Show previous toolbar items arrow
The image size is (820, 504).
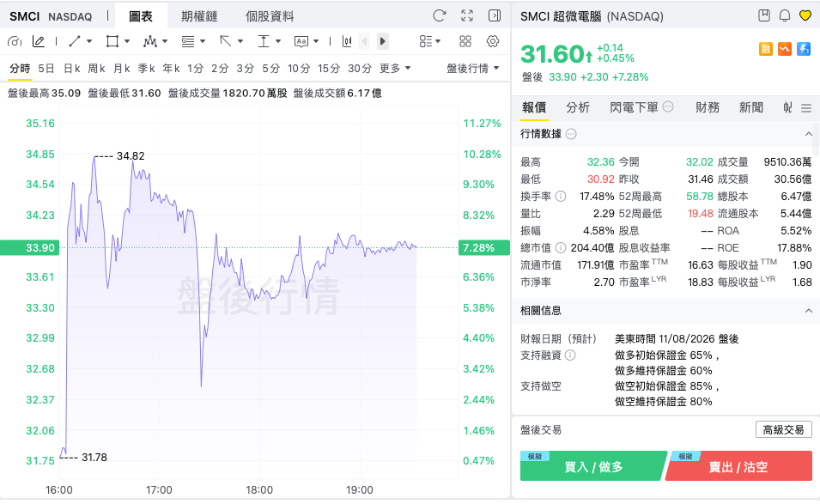click(x=365, y=41)
